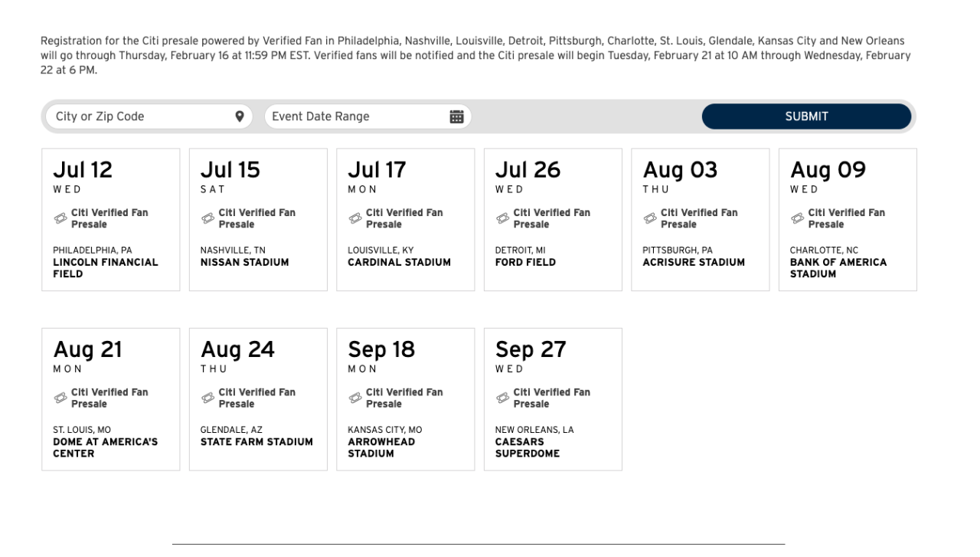980x557 pixels.
Task: Click Caesars Superdome venue name
Action: 528,447
